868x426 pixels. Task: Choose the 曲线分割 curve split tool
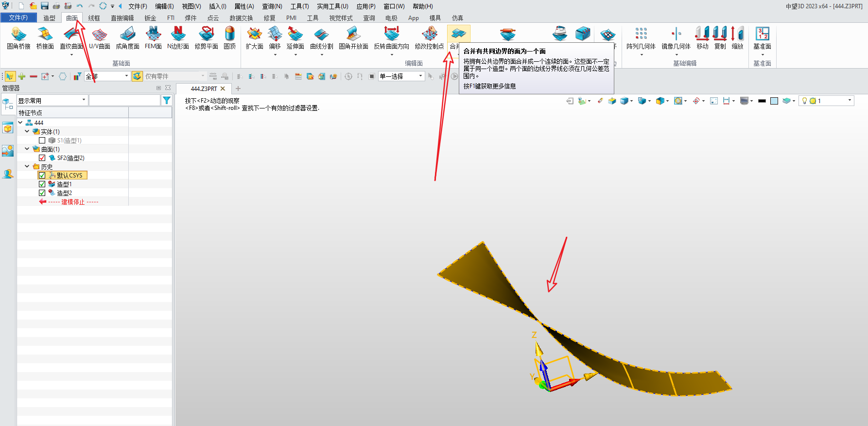(x=321, y=38)
